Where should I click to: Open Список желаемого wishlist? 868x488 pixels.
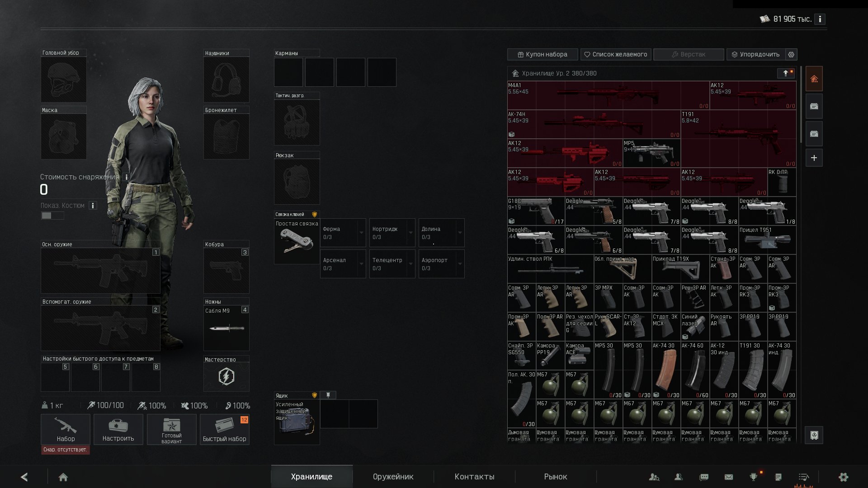coord(616,54)
